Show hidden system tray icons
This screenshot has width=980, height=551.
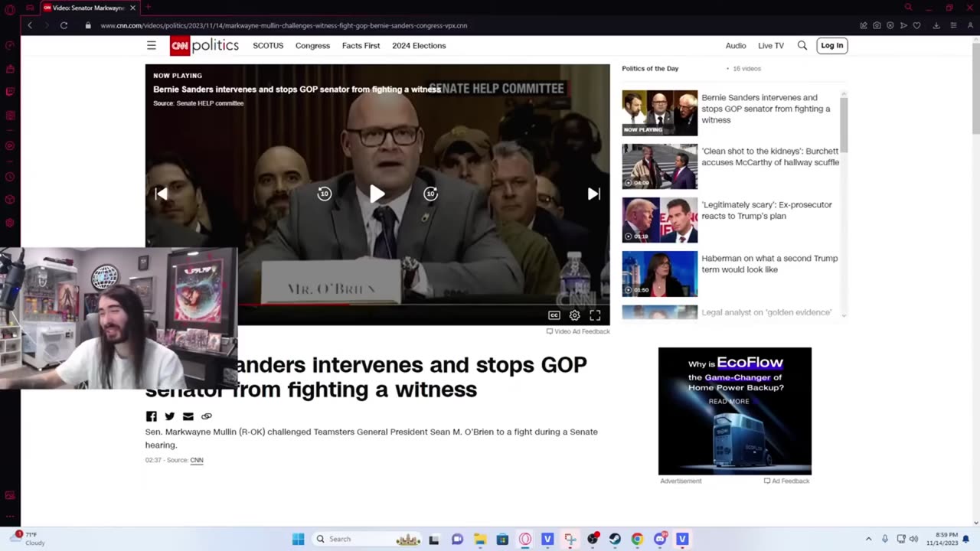pos(868,539)
